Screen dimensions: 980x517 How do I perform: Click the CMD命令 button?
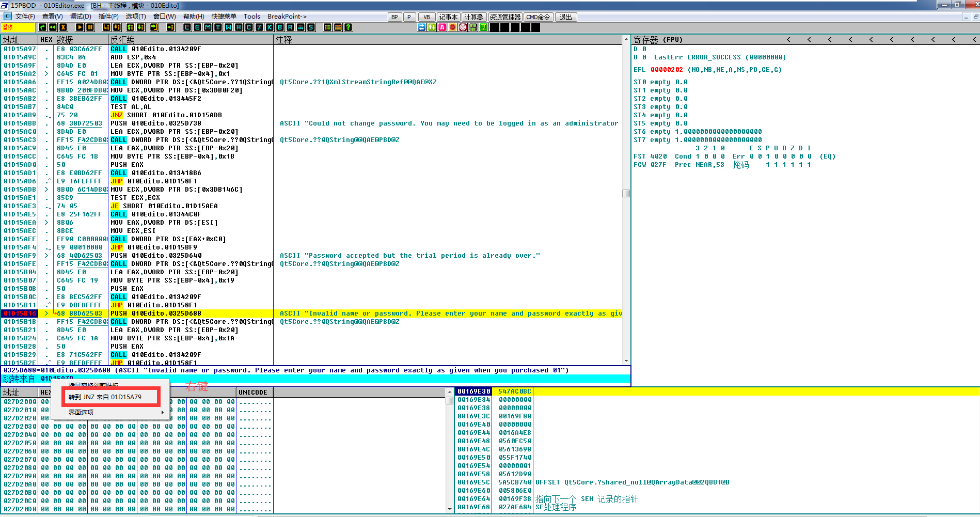(x=538, y=17)
